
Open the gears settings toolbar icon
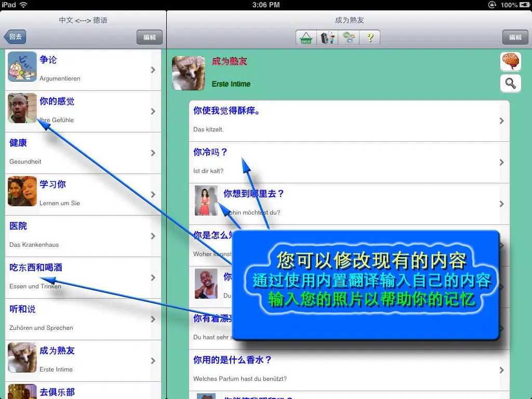(x=349, y=37)
